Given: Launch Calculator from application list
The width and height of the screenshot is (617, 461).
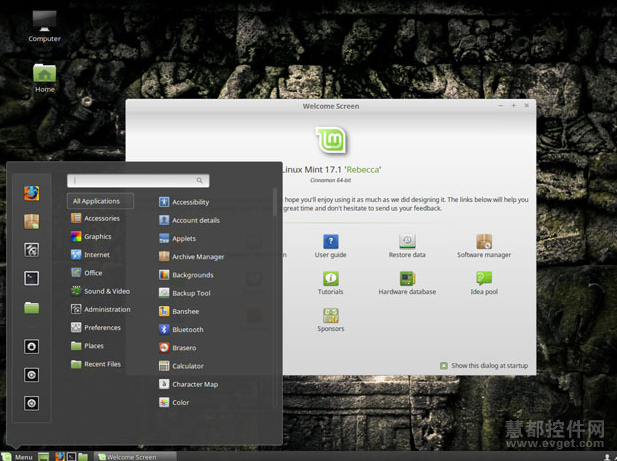Looking at the screenshot, I should click(181, 366).
